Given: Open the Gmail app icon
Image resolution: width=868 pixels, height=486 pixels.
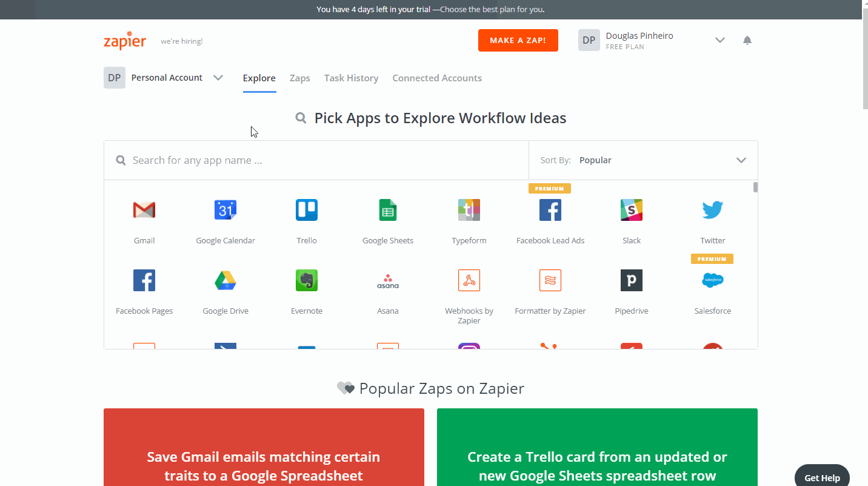Looking at the screenshot, I should point(144,210).
